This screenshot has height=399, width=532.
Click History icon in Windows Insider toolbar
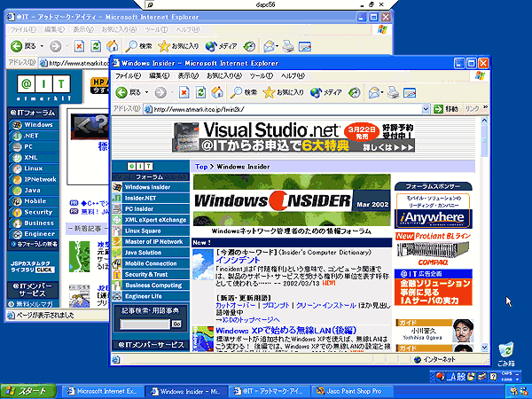(x=354, y=92)
